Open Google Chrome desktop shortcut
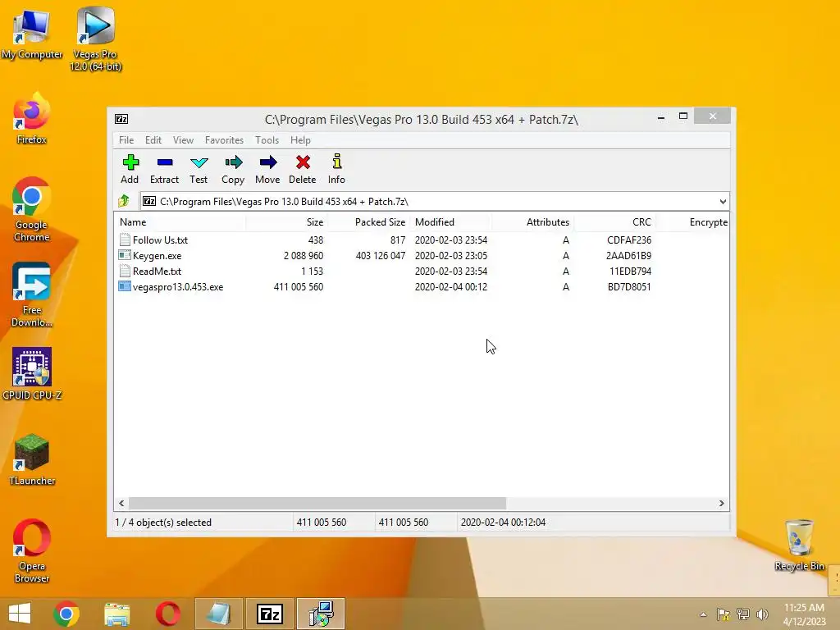This screenshot has height=630, width=840. [x=32, y=209]
